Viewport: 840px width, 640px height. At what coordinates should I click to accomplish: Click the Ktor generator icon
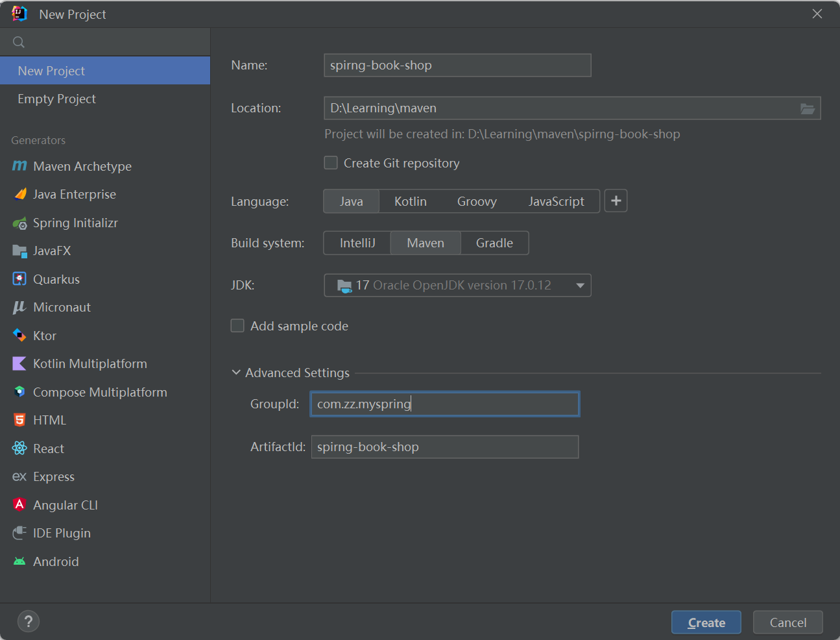tap(19, 336)
